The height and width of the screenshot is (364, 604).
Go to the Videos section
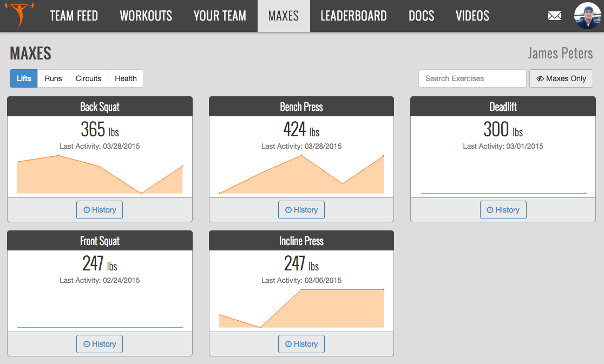(472, 16)
